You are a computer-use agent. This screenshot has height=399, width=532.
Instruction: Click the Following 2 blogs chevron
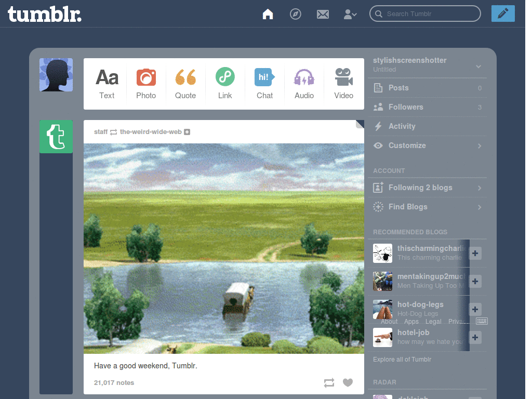pos(480,188)
